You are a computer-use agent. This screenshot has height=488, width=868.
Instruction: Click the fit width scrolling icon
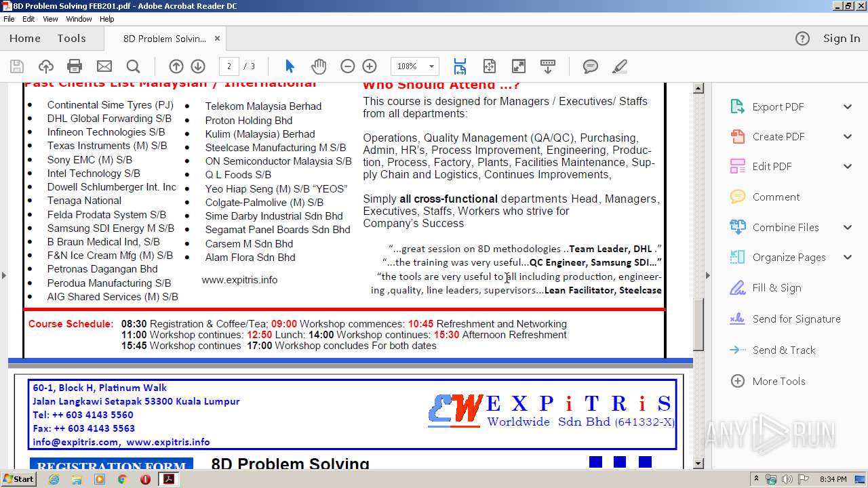pos(460,66)
